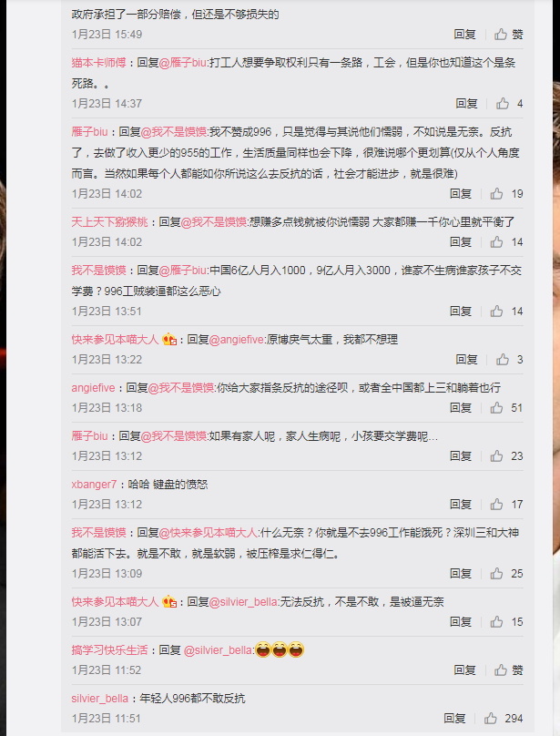
Task: Reply to 我不是馍馍's 13:09 comment
Action: click(461, 574)
